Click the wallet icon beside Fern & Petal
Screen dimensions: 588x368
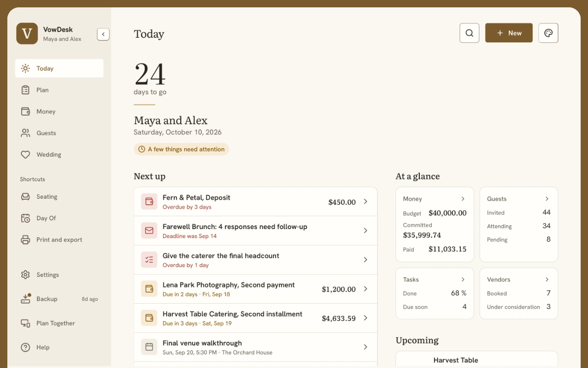[149, 201]
